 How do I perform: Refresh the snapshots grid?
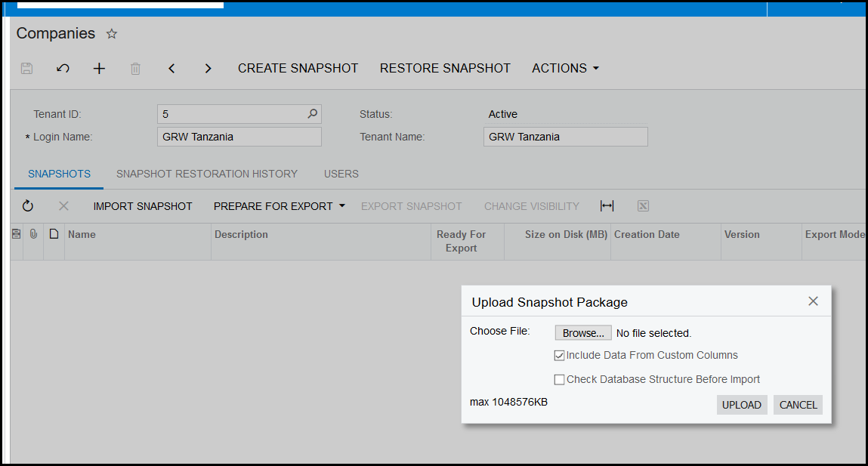pyautogui.click(x=28, y=206)
